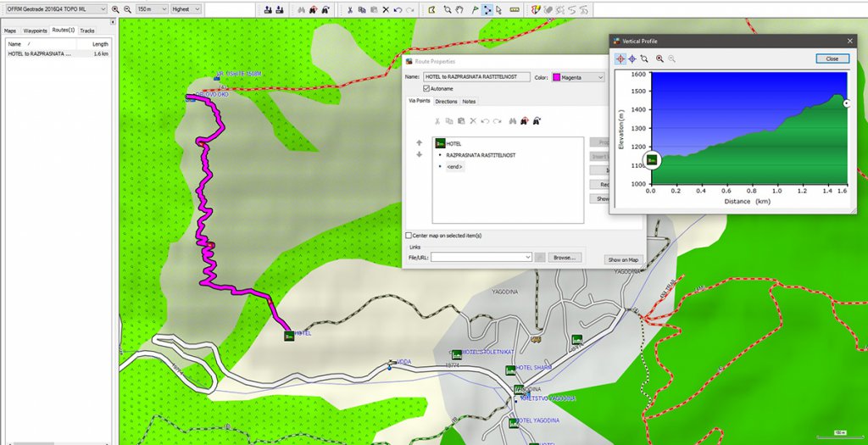Select the waypoint flag tool
Image resolution: width=868 pixels, height=445 pixels.
point(474,9)
